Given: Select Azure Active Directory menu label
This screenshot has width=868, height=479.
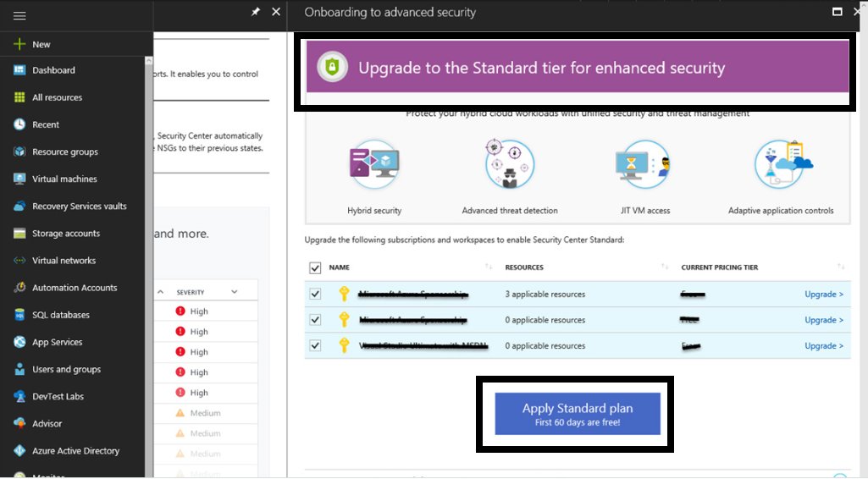Looking at the screenshot, I should pos(76,451).
